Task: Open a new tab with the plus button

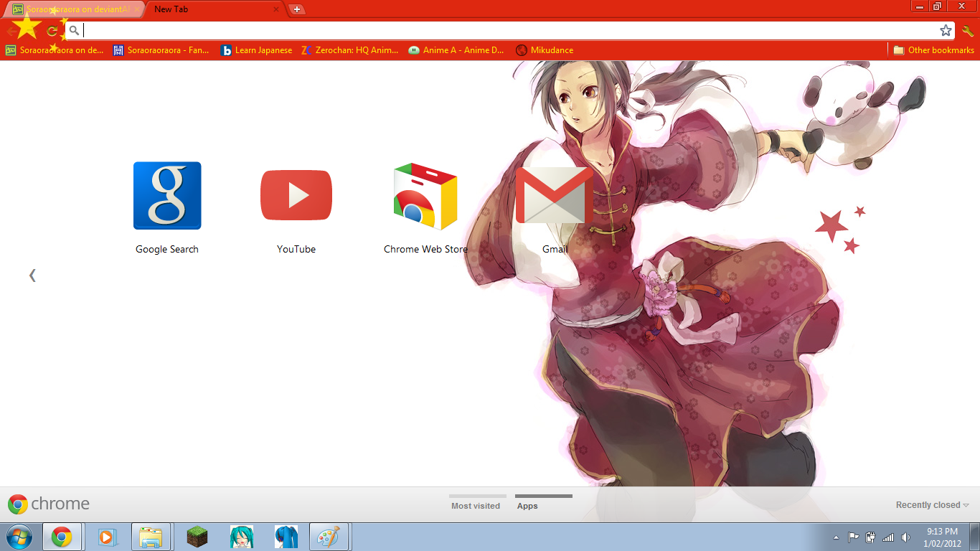Action: point(297,9)
